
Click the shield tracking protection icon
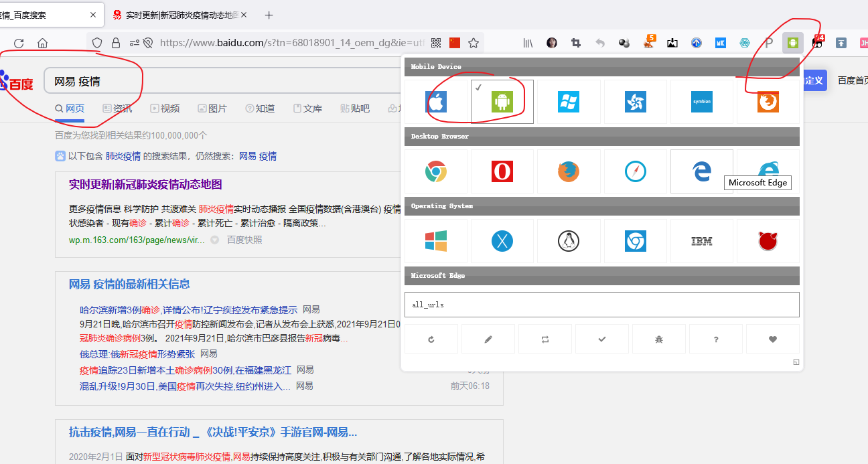(x=97, y=43)
